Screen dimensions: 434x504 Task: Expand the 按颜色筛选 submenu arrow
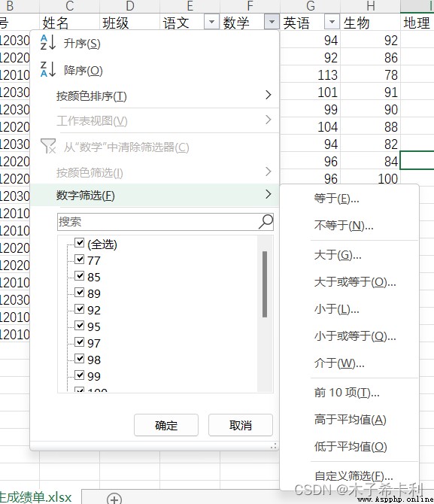pos(268,172)
